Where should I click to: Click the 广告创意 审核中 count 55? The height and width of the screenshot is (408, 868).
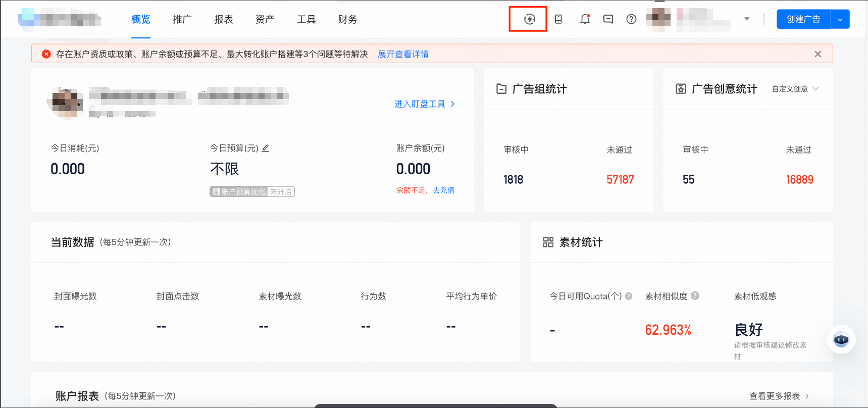[x=689, y=180]
